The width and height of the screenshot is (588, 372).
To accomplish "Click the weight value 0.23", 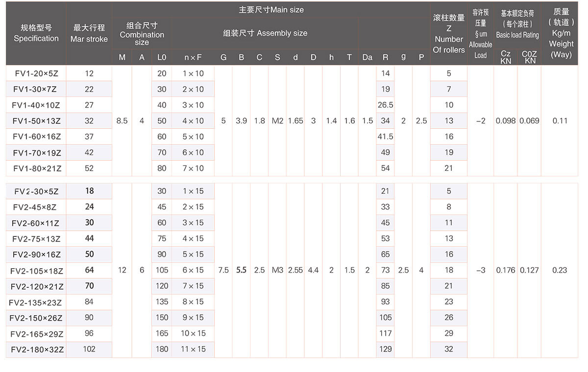I will click(x=560, y=270).
